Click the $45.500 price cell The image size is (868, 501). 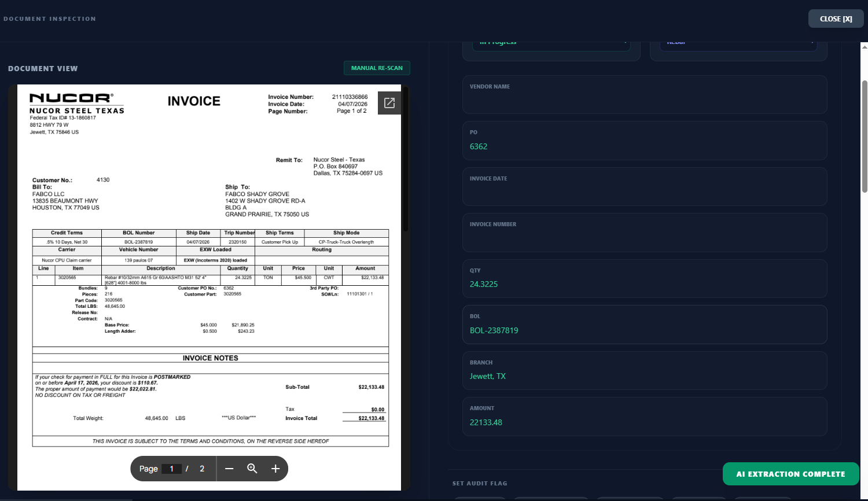pos(303,278)
